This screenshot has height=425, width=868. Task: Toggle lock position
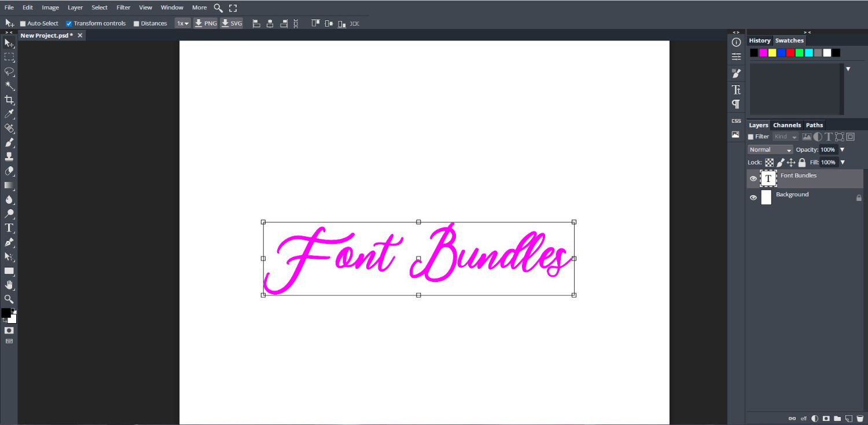point(791,163)
